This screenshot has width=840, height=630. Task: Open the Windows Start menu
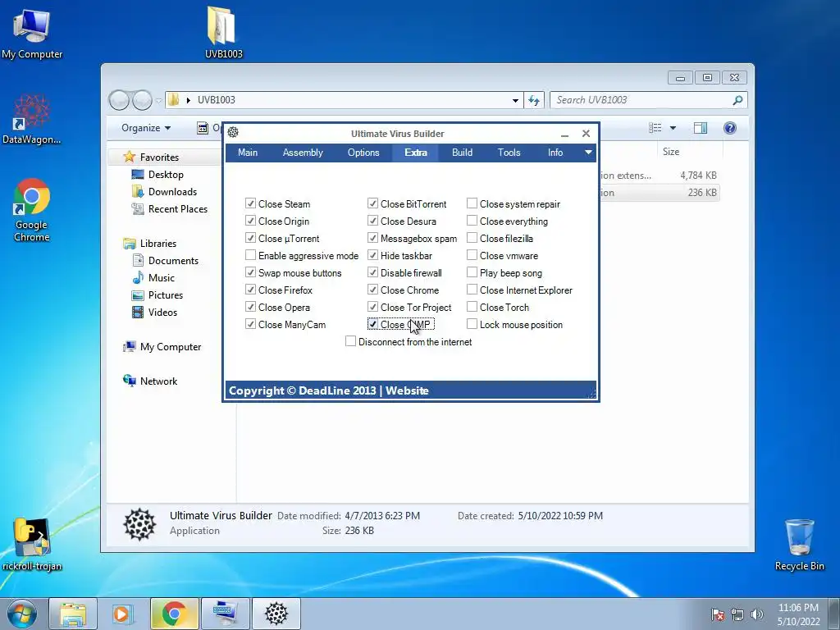[22, 614]
